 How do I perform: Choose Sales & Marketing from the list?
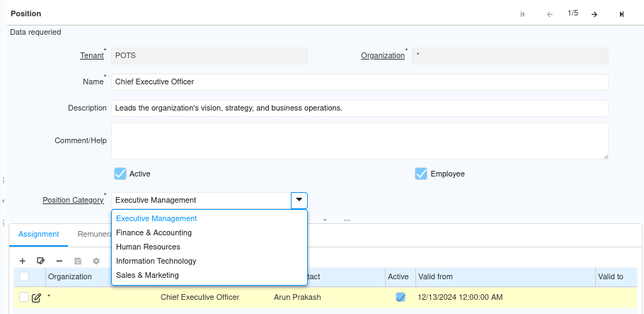tap(209, 275)
